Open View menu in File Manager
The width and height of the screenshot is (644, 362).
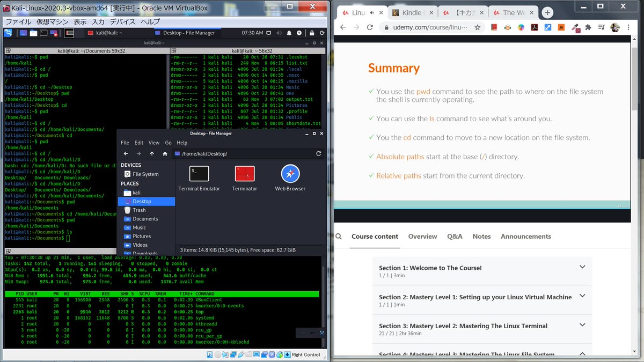tap(154, 143)
